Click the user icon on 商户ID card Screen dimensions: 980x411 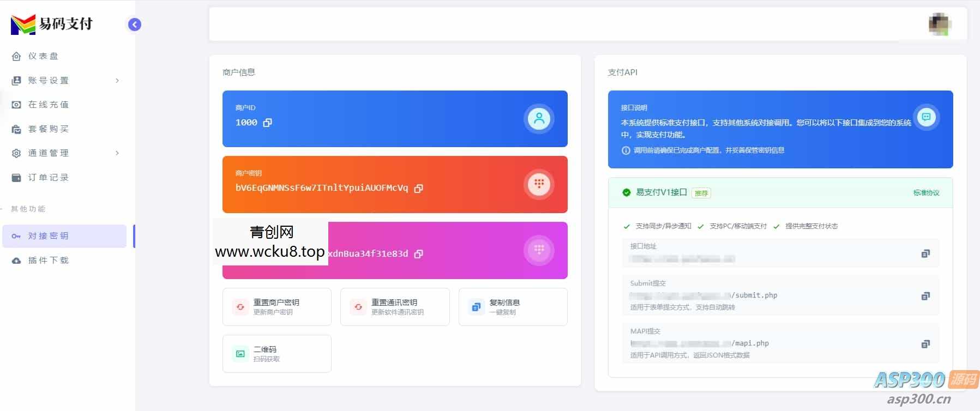click(x=539, y=118)
